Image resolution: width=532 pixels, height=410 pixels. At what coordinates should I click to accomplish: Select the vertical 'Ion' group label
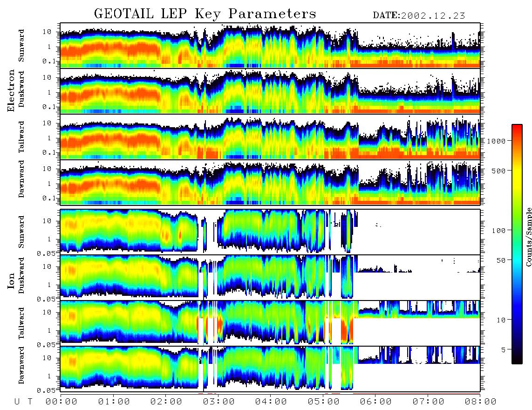pos(11,280)
